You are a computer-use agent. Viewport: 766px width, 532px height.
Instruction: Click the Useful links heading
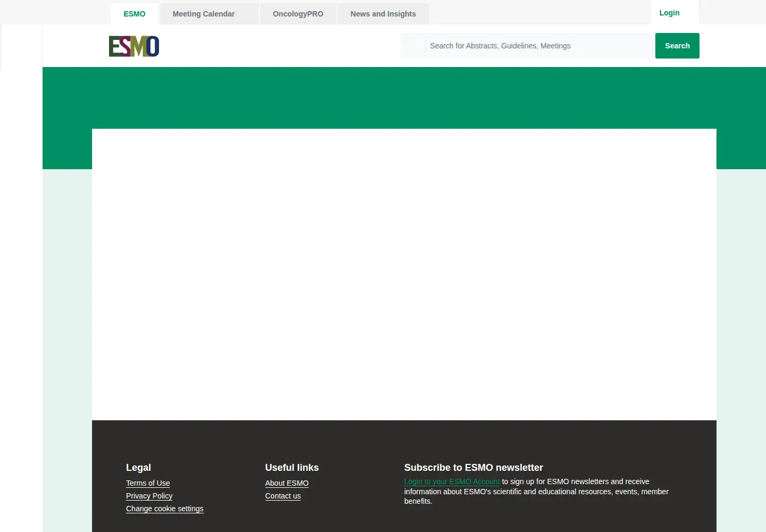tap(292, 468)
